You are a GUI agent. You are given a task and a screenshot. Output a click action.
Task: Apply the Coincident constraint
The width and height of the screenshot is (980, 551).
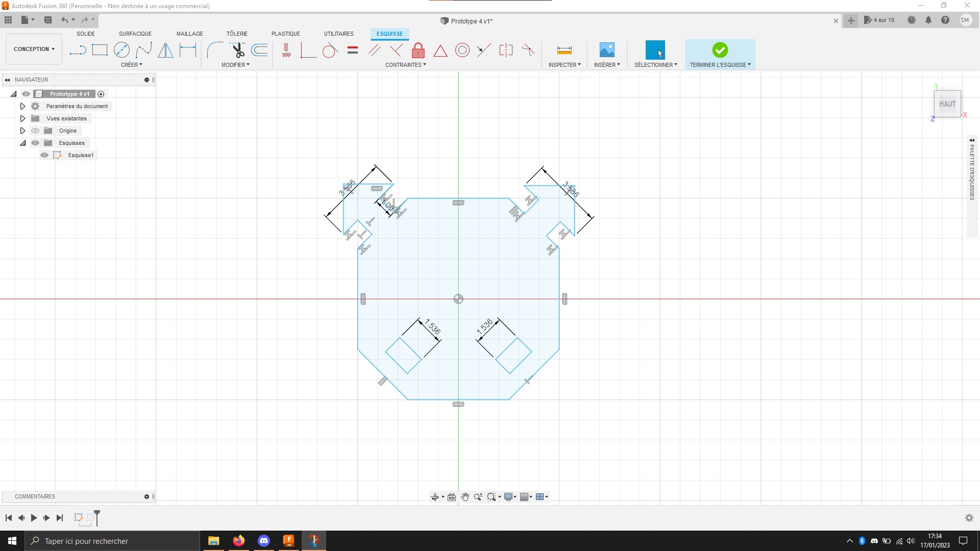[x=308, y=50]
